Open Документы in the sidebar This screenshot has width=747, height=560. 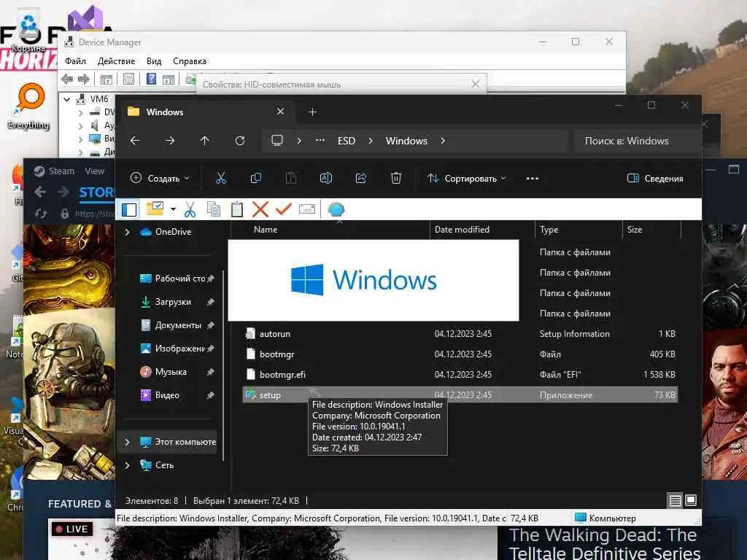[x=177, y=325]
